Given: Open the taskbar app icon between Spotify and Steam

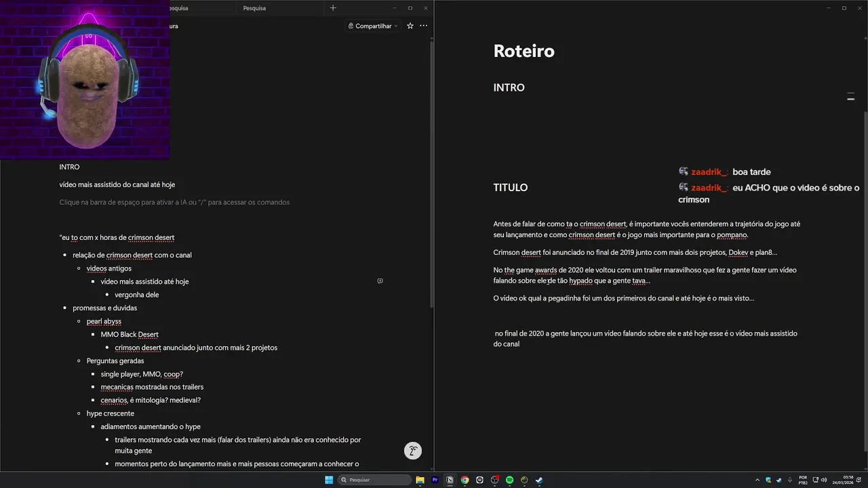Looking at the screenshot, I should [x=524, y=480].
